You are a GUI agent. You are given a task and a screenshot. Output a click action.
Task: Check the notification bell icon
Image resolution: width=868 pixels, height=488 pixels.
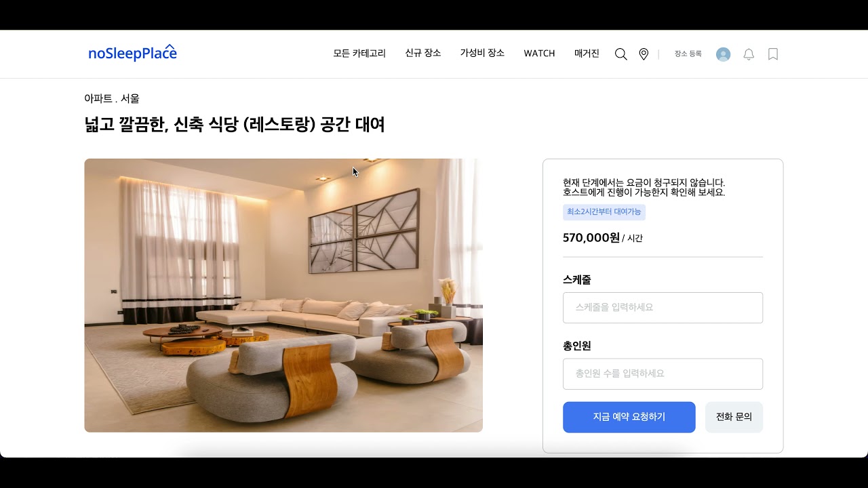(x=749, y=54)
